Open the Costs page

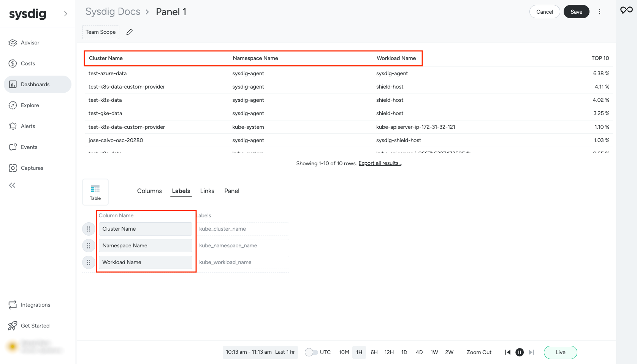point(28,63)
